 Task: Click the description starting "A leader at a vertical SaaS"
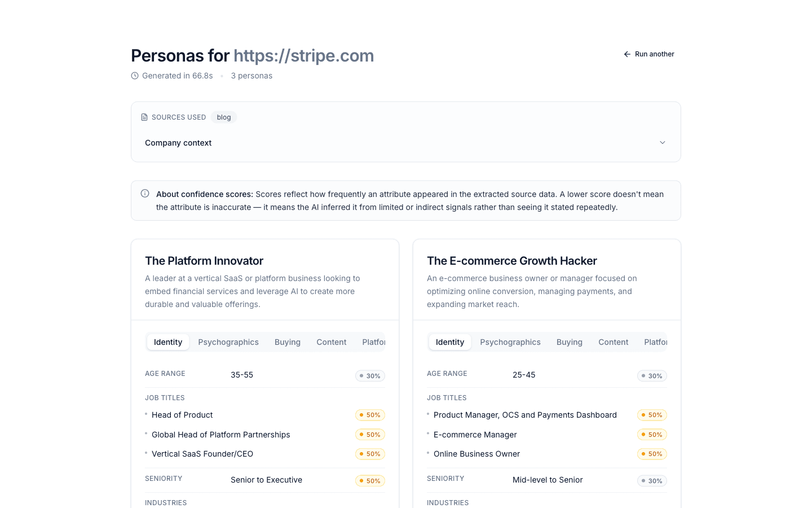(x=253, y=291)
